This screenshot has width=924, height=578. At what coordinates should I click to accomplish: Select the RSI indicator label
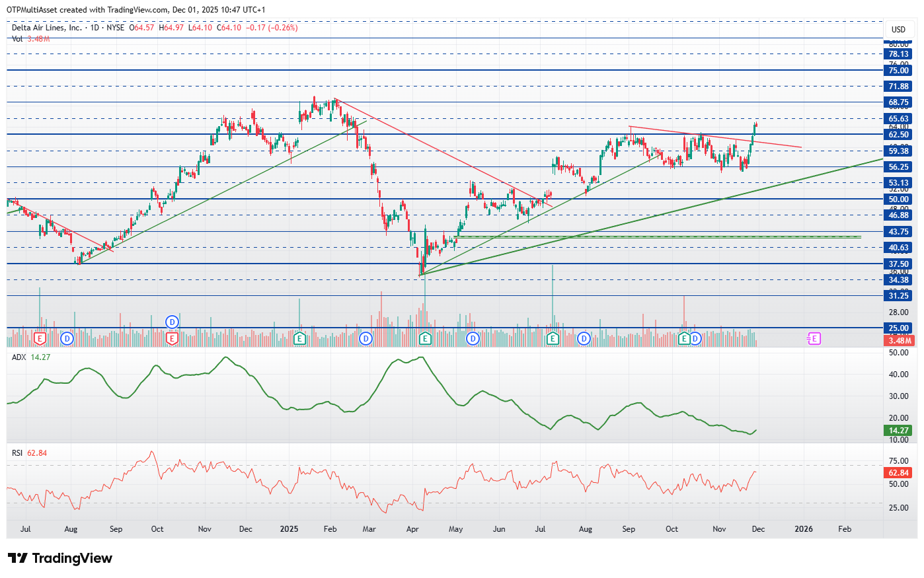17,453
